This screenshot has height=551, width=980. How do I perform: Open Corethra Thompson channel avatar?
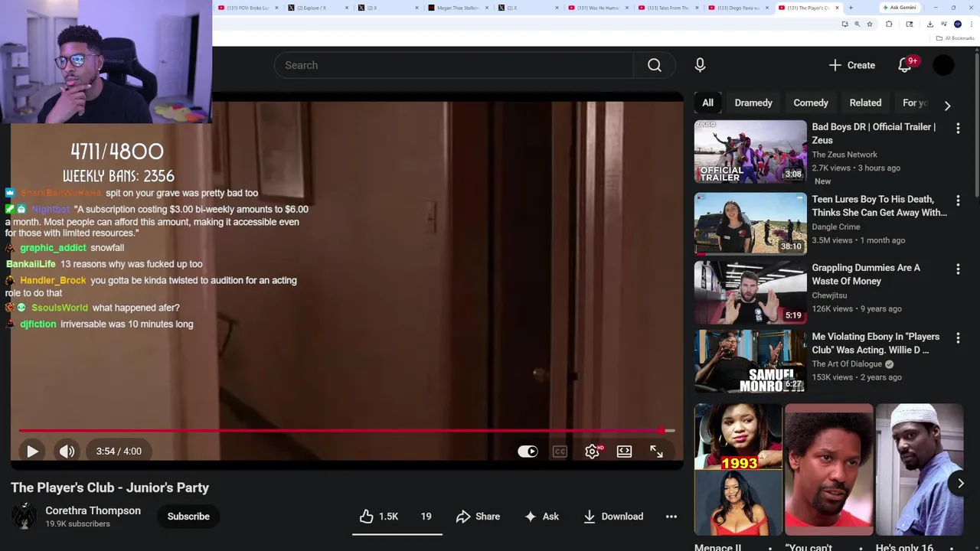[x=24, y=517]
